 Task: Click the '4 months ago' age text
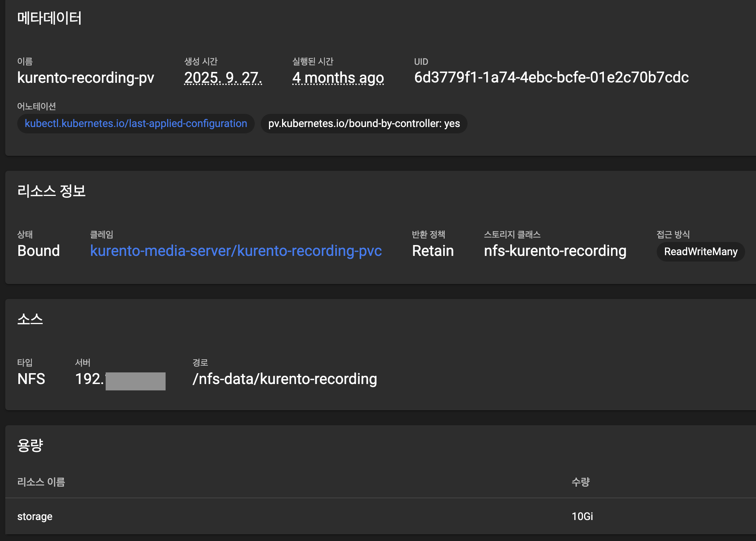[x=338, y=78]
